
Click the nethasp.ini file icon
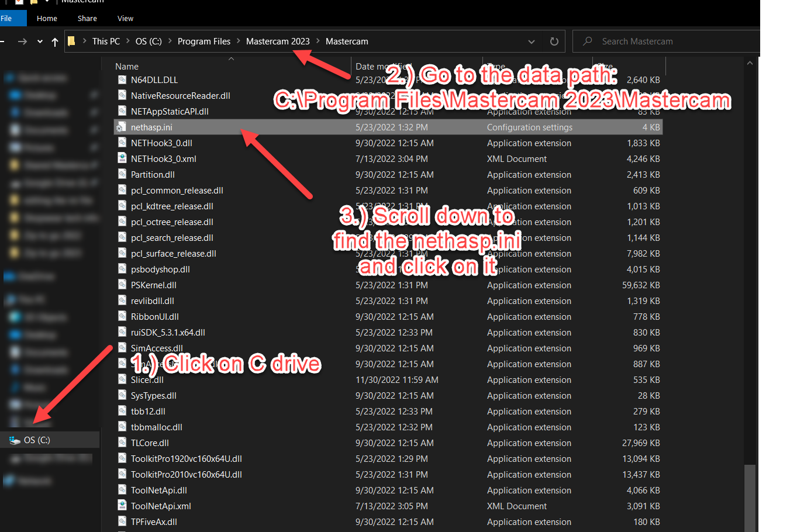pos(122,127)
